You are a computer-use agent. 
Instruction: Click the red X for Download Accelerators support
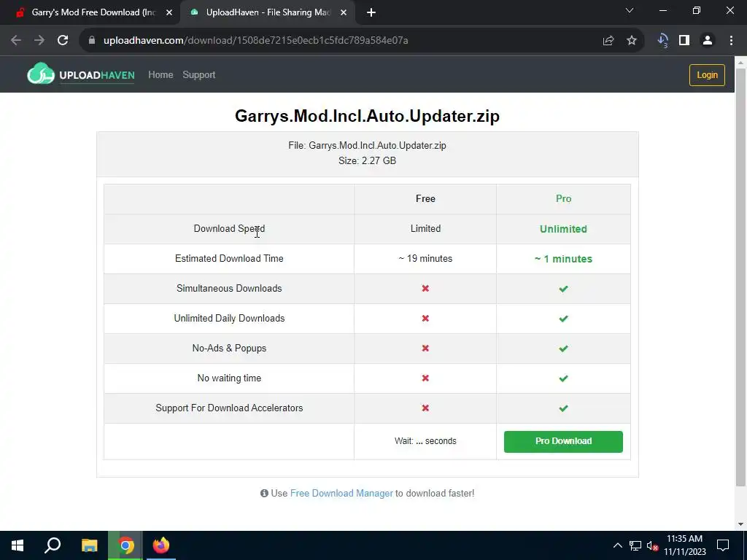[425, 408]
